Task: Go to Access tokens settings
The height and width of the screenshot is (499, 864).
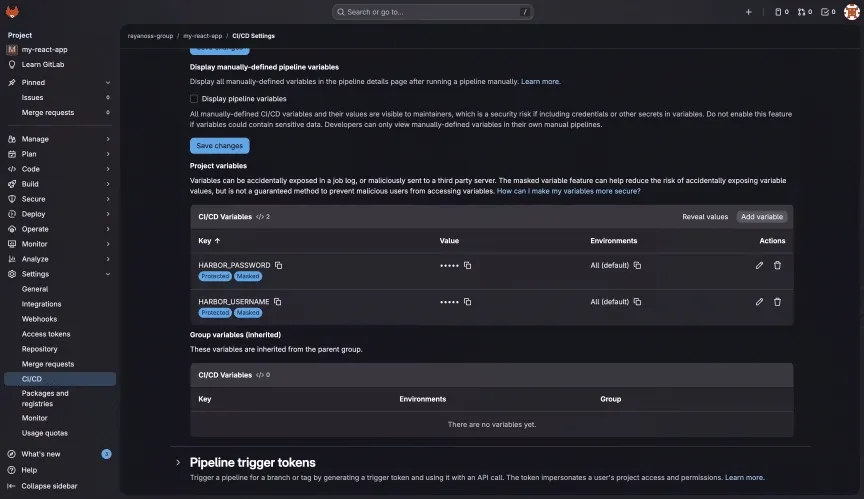Action: [x=46, y=334]
